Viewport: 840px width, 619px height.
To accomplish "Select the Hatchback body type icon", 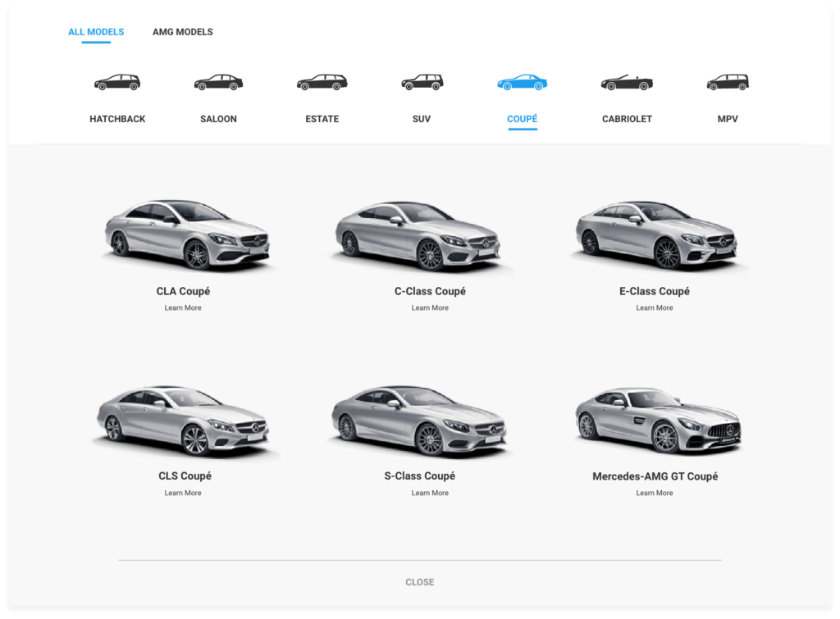I will 117,82.
